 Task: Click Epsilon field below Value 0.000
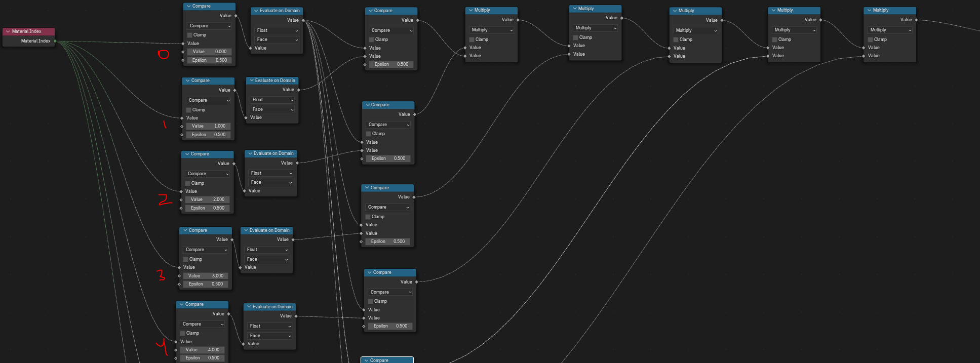[x=209, y=60]
